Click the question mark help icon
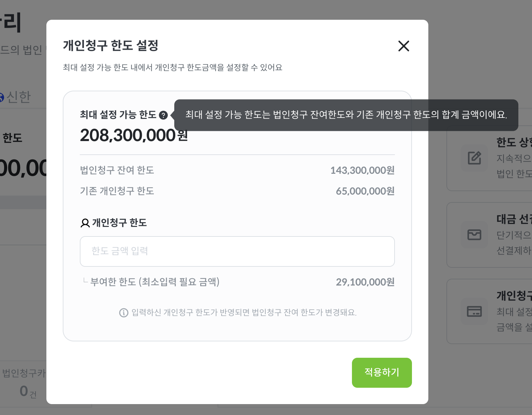This screenshot has width=532, height=415. 163,115
